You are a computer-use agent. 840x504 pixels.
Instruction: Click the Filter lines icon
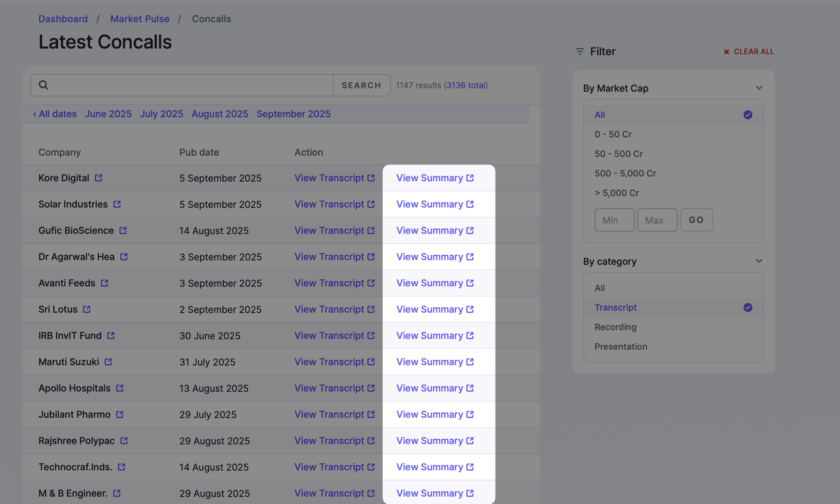(580, 52)
